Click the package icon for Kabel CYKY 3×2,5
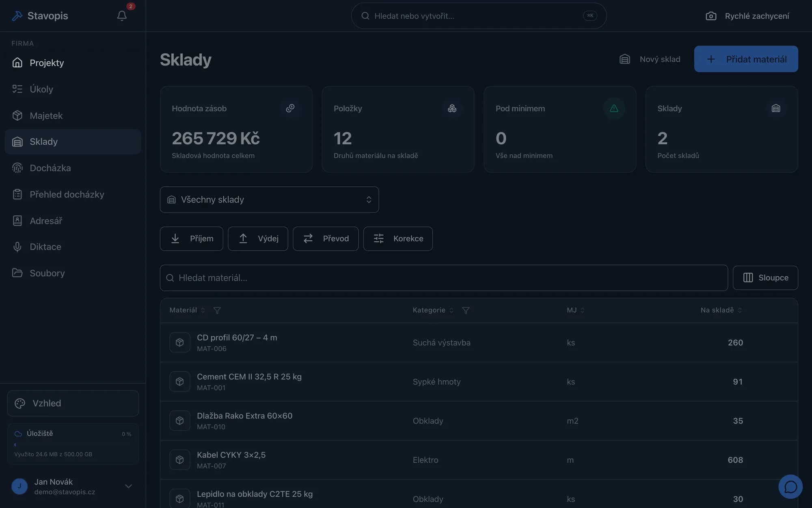The width and height of the screenshot is (812, 508). (180, 460)
